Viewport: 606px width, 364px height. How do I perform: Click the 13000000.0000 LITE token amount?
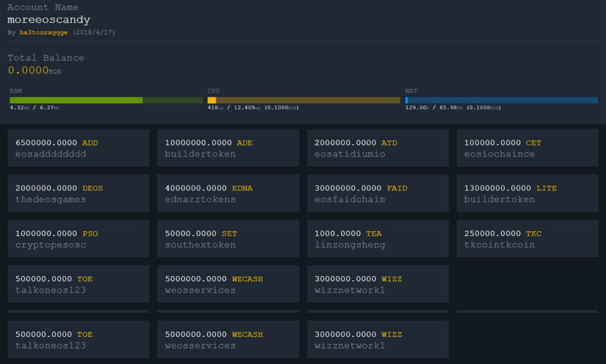pos(511,188)
